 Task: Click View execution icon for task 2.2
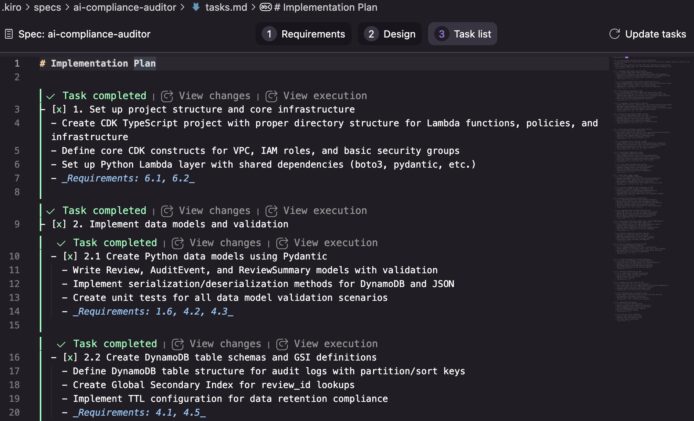282,344
